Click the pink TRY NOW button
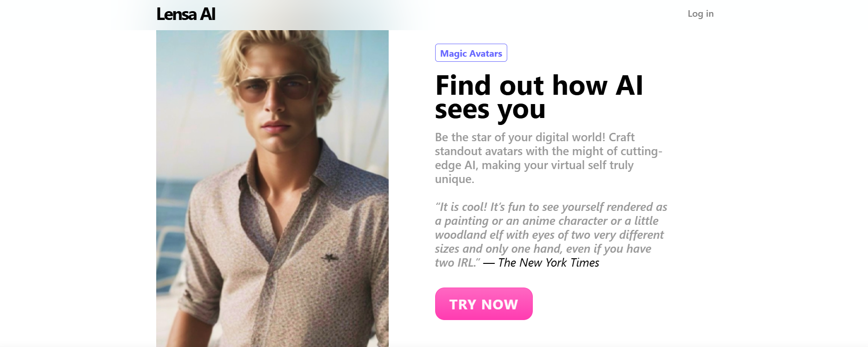The height and width of the screenshot is (347, 868). pos(484,304)
